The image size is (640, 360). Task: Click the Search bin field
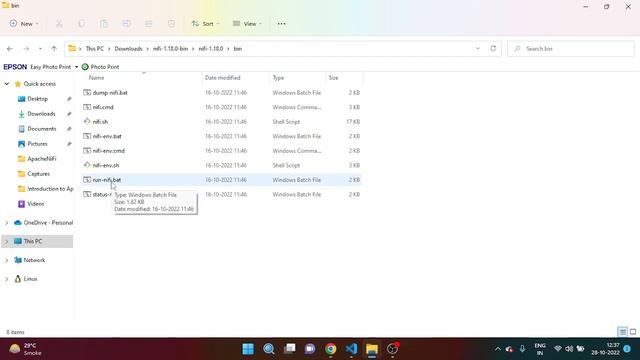point(571,49)
